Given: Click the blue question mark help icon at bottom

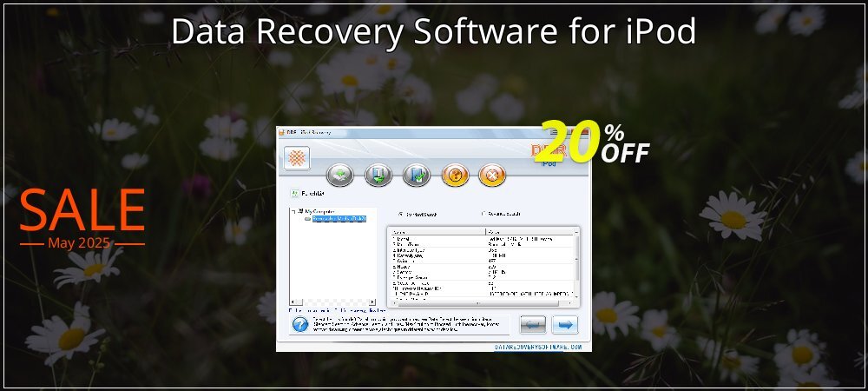Looking at the screenshot, I should point(300,325).
